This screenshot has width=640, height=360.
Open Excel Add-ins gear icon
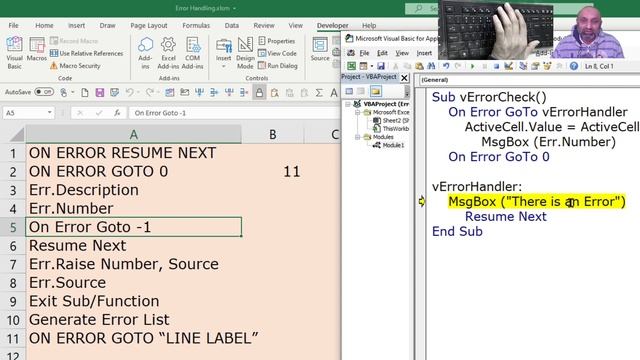[168, 52]
